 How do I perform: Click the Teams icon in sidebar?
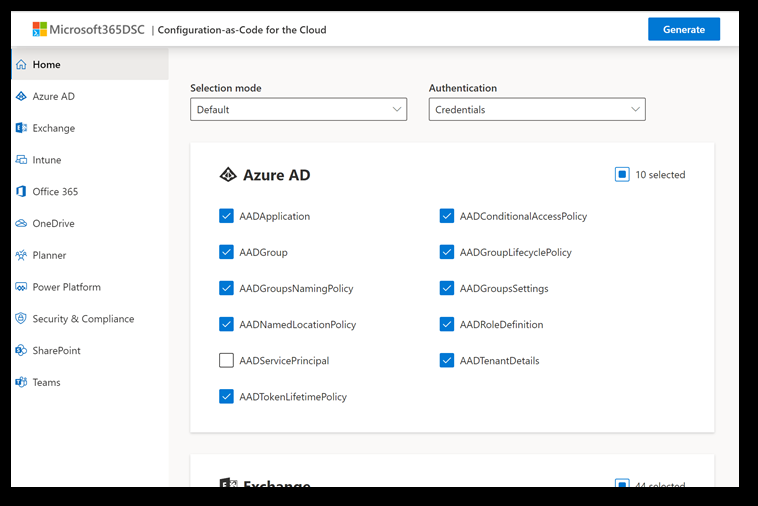pyautogui.click(x=21, y=382)
